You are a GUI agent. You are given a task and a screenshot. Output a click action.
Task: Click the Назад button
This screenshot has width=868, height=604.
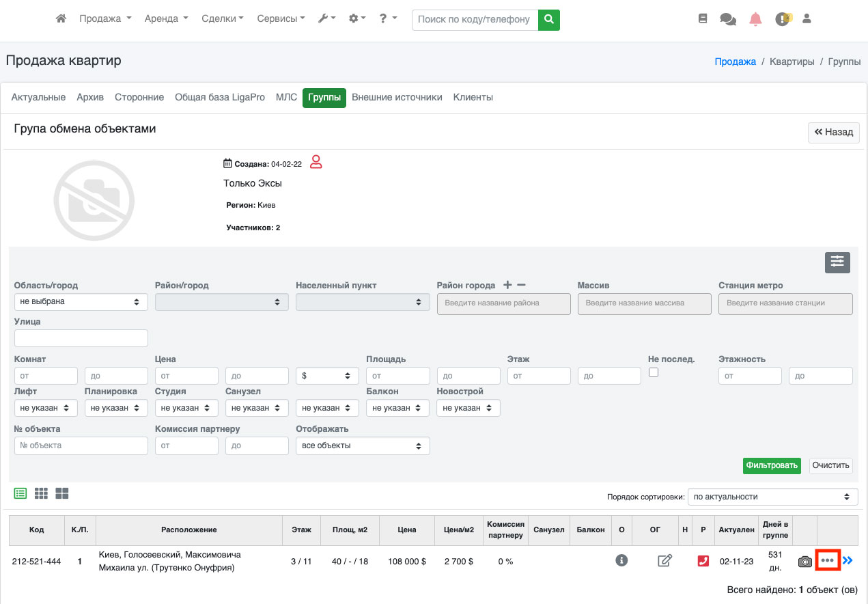[833, 133]
